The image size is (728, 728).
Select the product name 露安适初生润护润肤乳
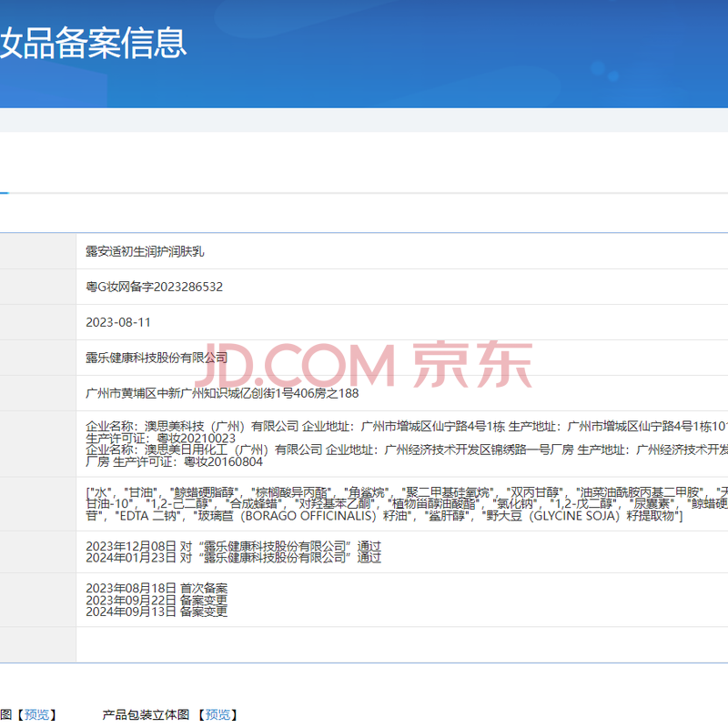point(138,250)
